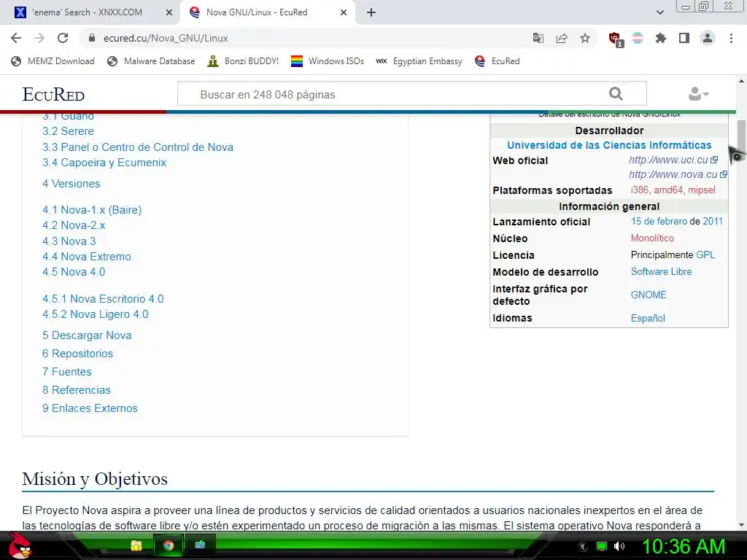Open a new browser tab

point(371,12)
